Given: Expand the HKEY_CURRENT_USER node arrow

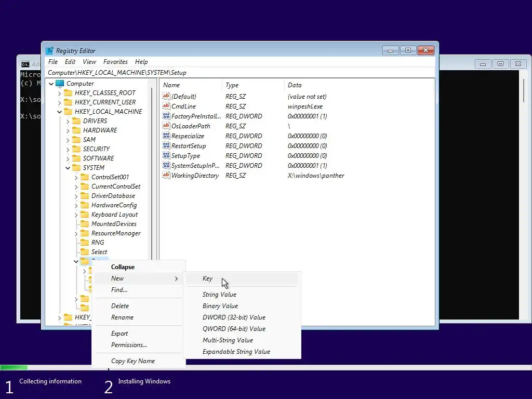Looking at the screenshot, I should point(59,102).
